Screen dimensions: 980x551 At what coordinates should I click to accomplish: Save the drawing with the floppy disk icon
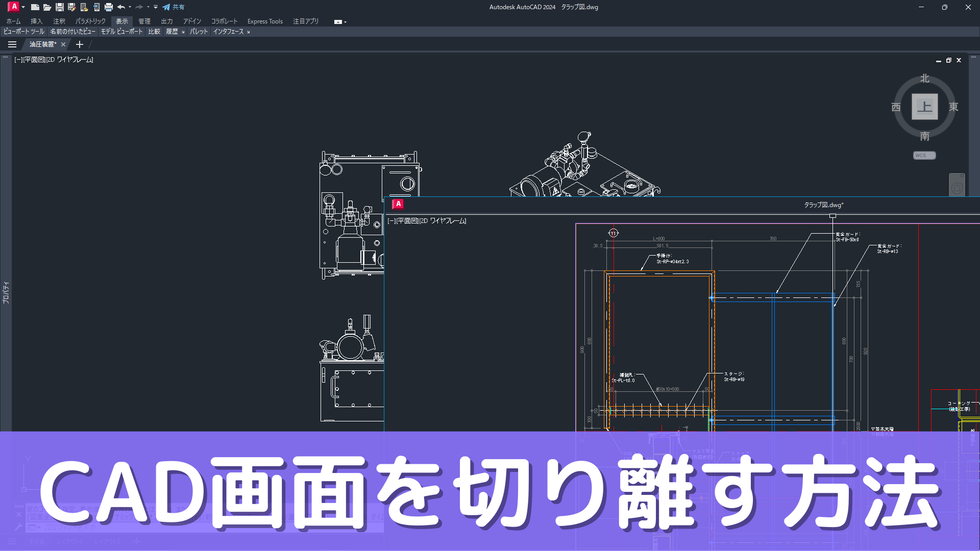[x=60, y=7]
